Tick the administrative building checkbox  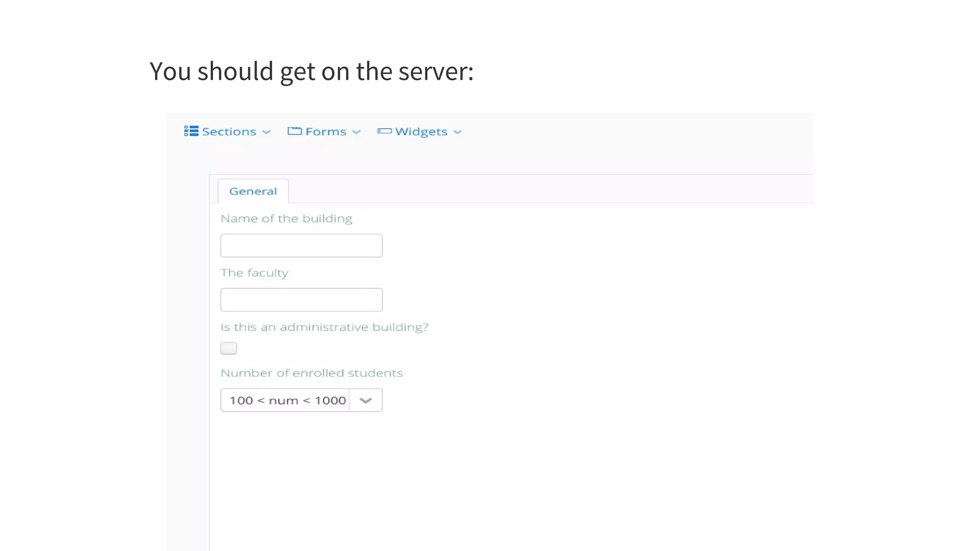click(x=229, y=348)
